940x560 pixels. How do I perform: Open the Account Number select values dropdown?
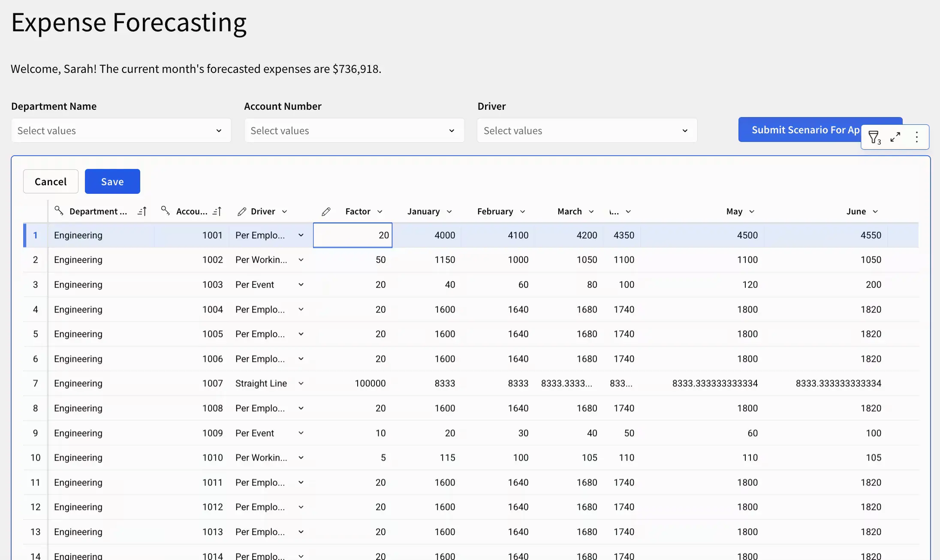[354, 131]
